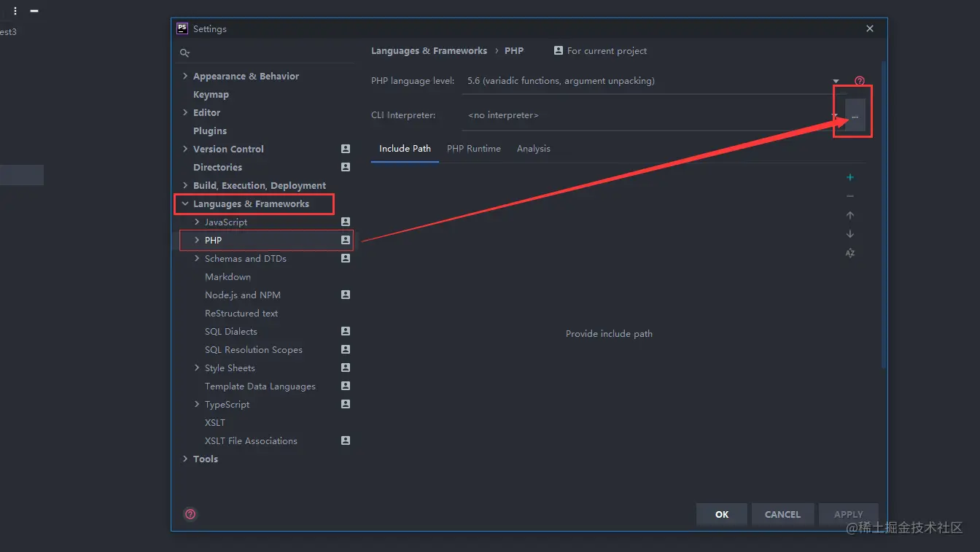Click project-level icon next to Version Control
This screenshot has width=980, height=552.
click(x=346, y=149)
